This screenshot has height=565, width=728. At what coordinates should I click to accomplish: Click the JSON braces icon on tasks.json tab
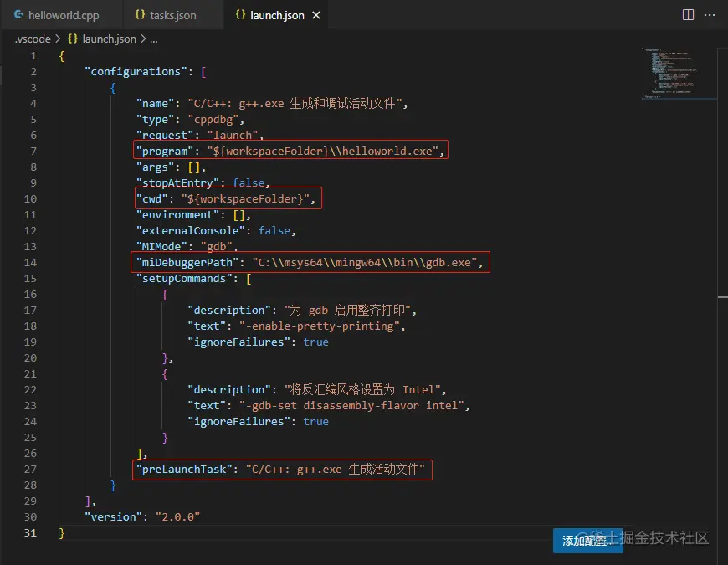pos(140,15)
